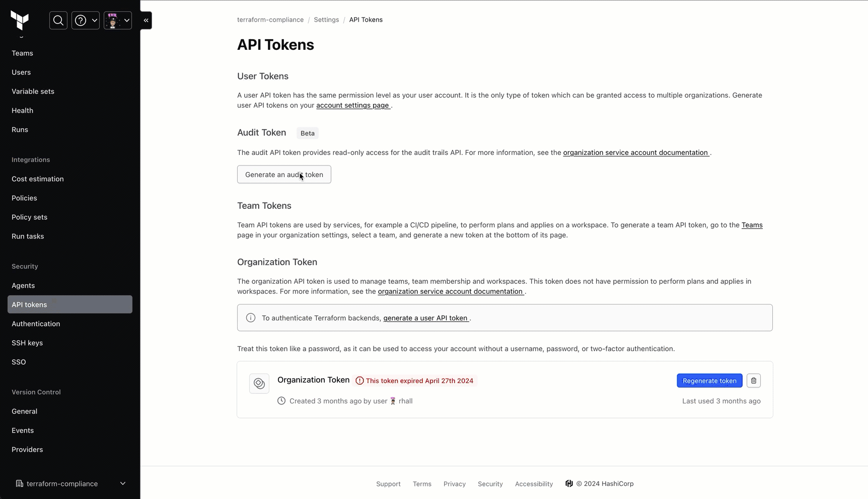Screen dimensions: 868x499
Task: Delete the organization token via trash icon
Action: [753, 381]
